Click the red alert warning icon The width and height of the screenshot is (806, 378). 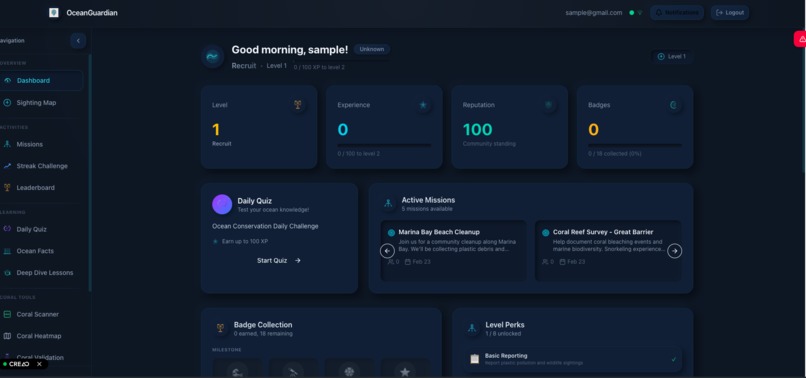click(x=802, y=39)
